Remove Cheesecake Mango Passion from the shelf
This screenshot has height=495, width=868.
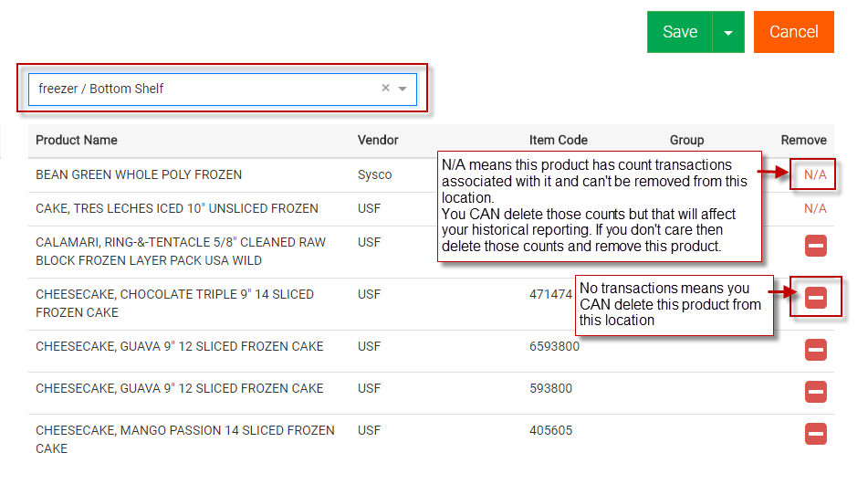pos(815,434)
